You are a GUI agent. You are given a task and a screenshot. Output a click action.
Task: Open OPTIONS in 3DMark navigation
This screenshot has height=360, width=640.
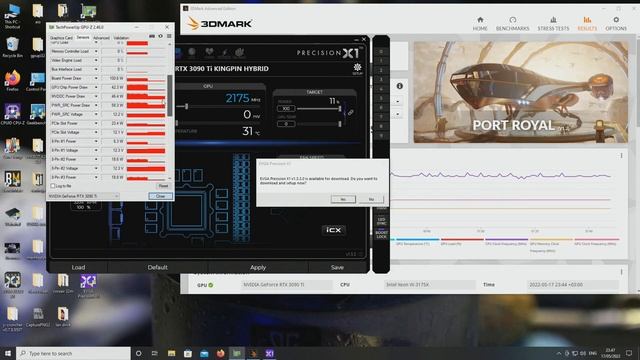[616, 24]
